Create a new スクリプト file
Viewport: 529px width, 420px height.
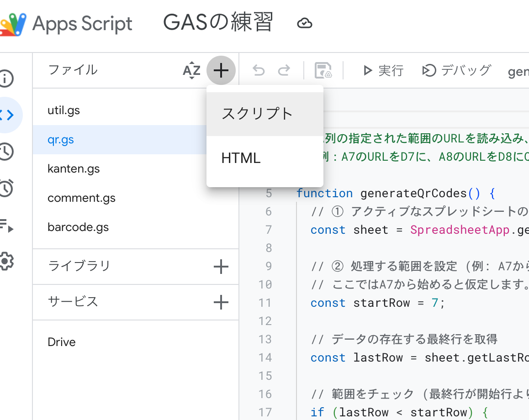(257, 114)
